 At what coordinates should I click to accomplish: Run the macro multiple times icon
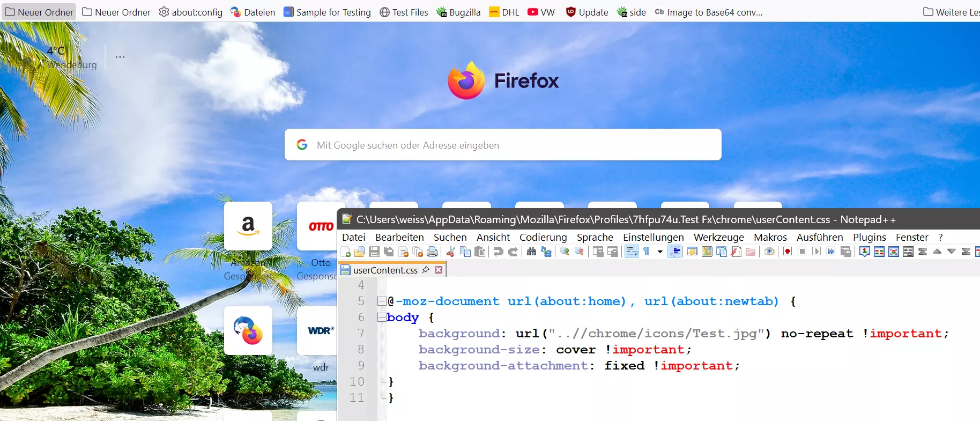[x=831, y=252]
